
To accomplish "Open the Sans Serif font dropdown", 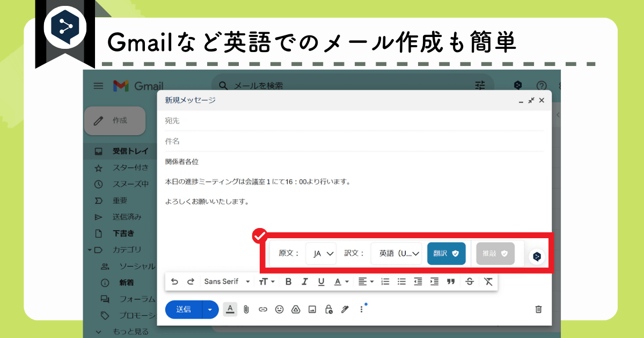I will click(x=227, y=282).
